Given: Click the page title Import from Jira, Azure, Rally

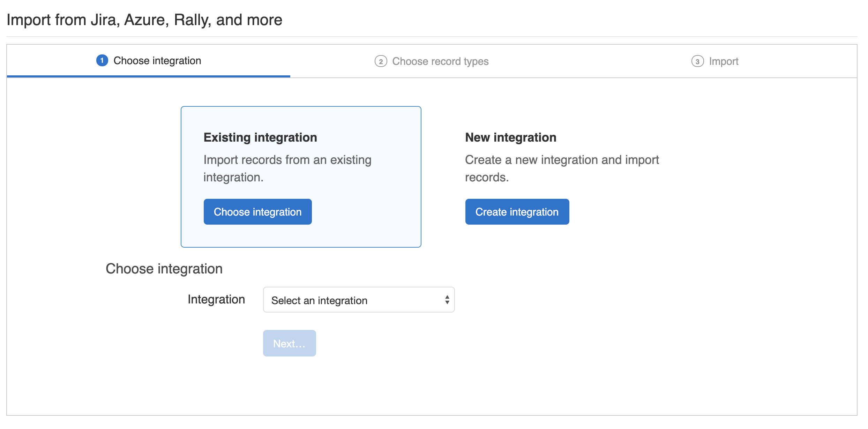Looking at the screenshot, I should point(144,20).
